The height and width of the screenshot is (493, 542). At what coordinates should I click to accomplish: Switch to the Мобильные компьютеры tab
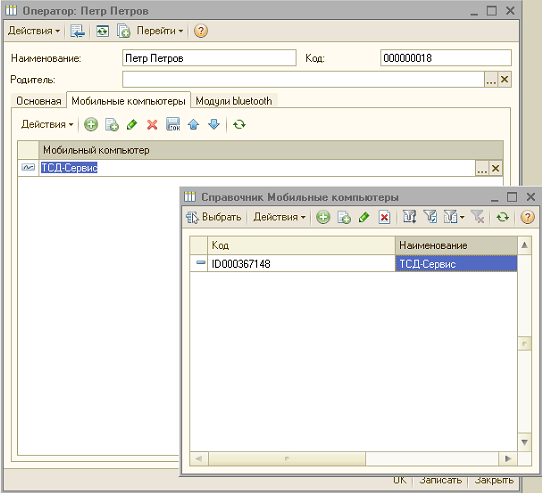128,101
